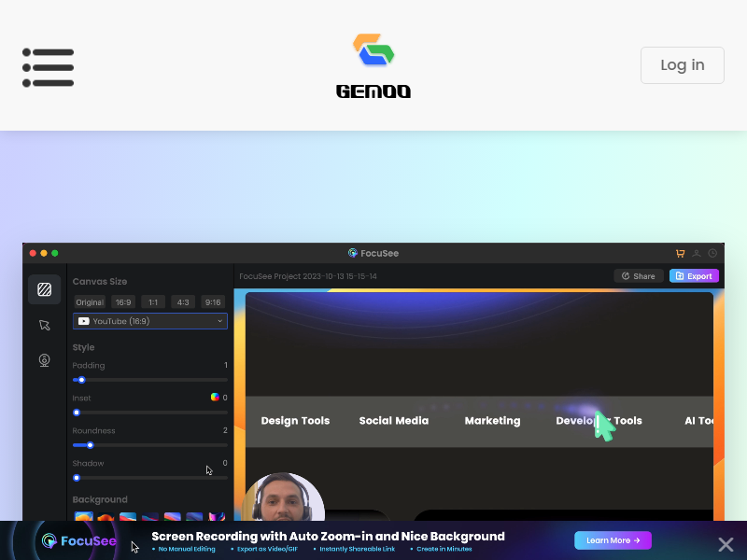Screen dimensions: 747x560
Task: Click the banner headline about Screen Recording
Action: (x=328, y=537)
